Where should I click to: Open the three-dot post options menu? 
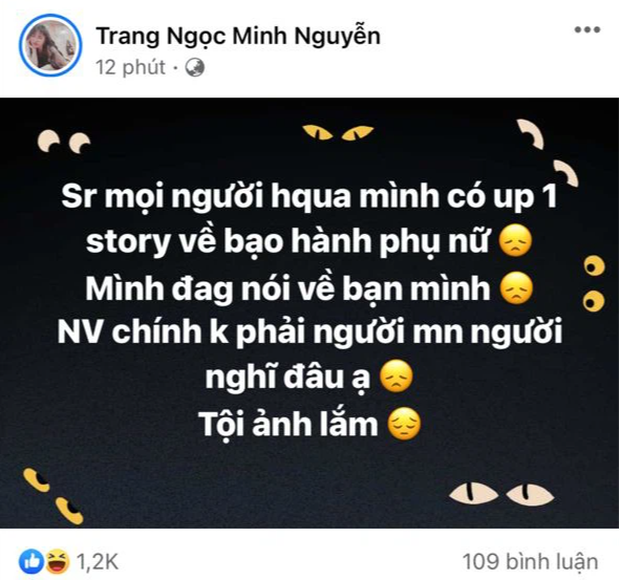click(x=587, y=30)
